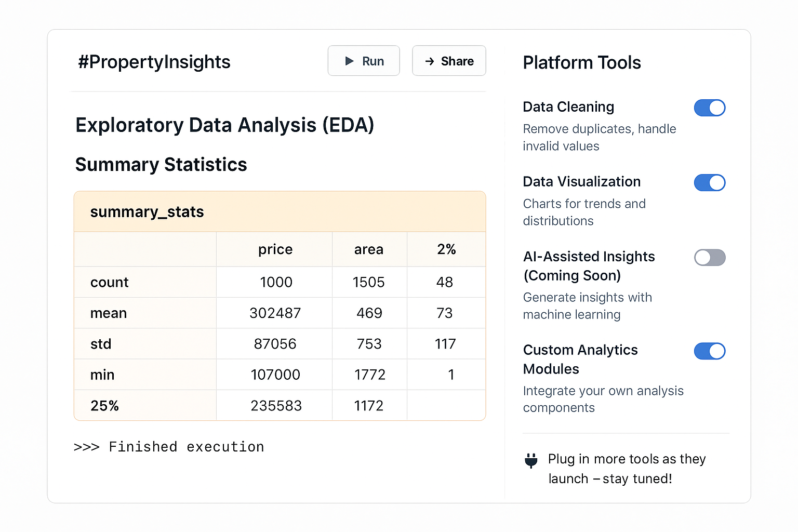Click the Finished execution output line

pos(169,446)
